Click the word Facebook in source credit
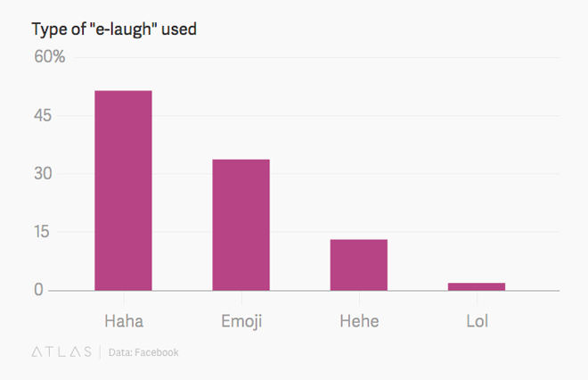The height and width of the screenshot is (380, 588). point(157,352)
